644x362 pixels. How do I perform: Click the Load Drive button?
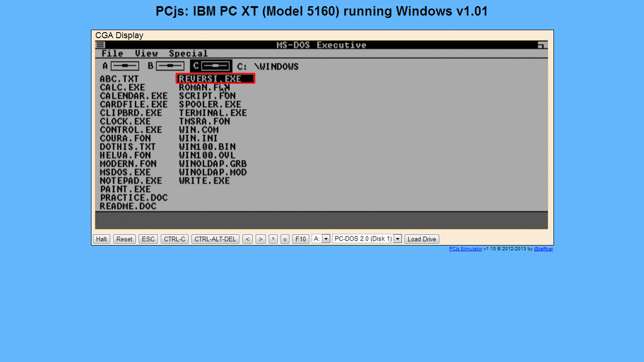[422, 239]
